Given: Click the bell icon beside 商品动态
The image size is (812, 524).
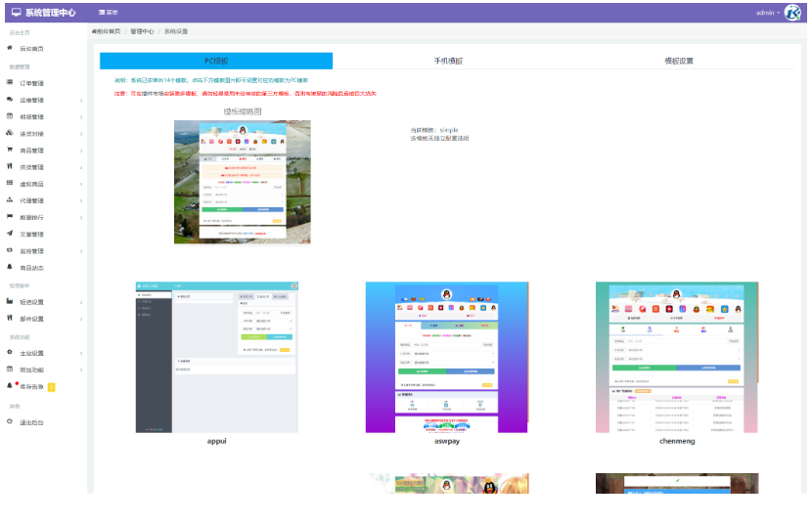Looking at the screenshot, I should [x=10, y=267].
